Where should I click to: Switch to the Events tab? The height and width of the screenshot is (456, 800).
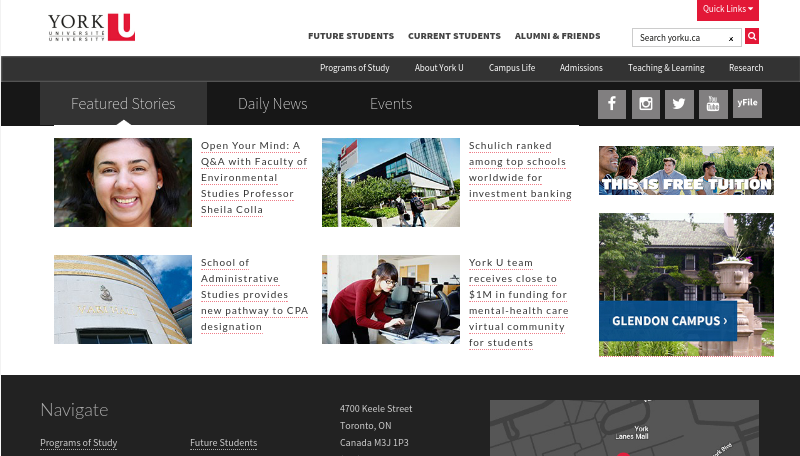tap(391, 104)
